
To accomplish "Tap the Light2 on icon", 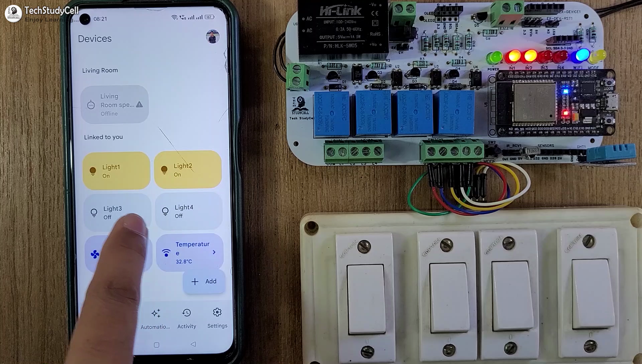I will (166, 170).
